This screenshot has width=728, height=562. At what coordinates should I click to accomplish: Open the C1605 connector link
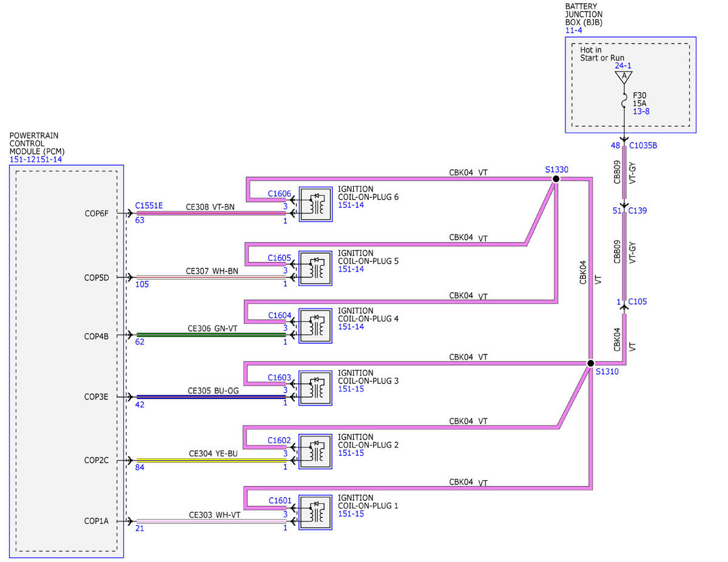click(280, 258)
